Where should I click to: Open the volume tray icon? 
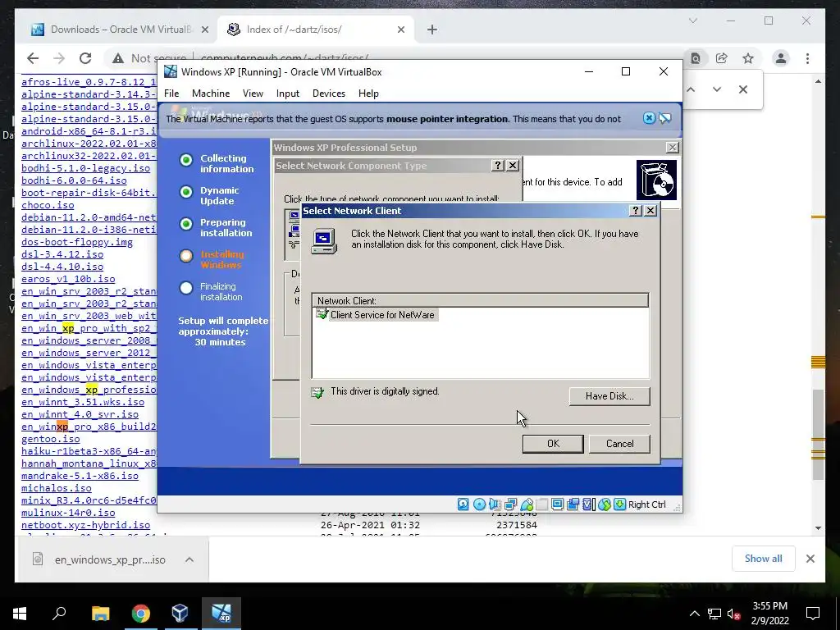[x=734, y=614]
